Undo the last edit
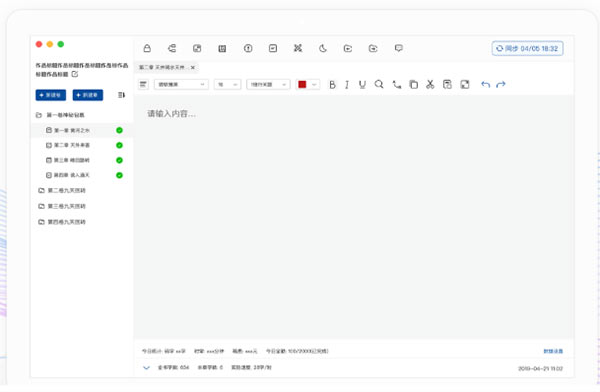The height and width of the screenshot is (392, 600). 485,85
